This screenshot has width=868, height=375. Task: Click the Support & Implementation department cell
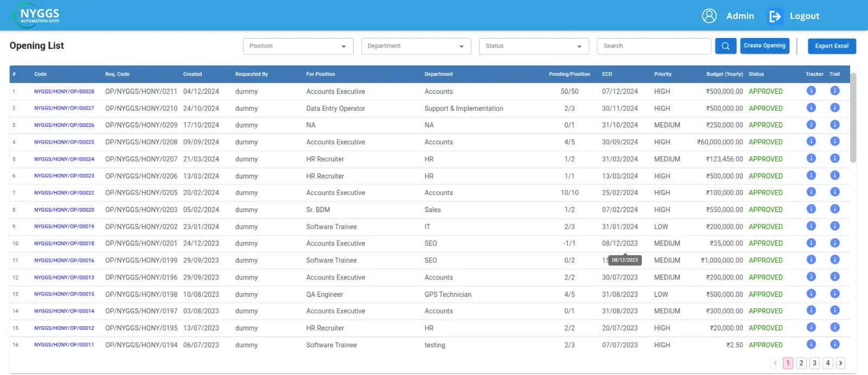click(x=464, y=109)
